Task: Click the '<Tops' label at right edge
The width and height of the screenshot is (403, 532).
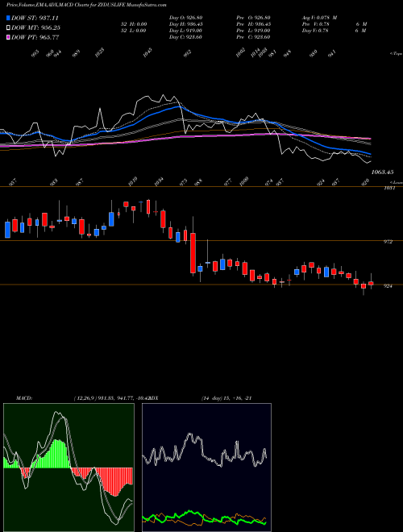Action: (x=396, y=54)
